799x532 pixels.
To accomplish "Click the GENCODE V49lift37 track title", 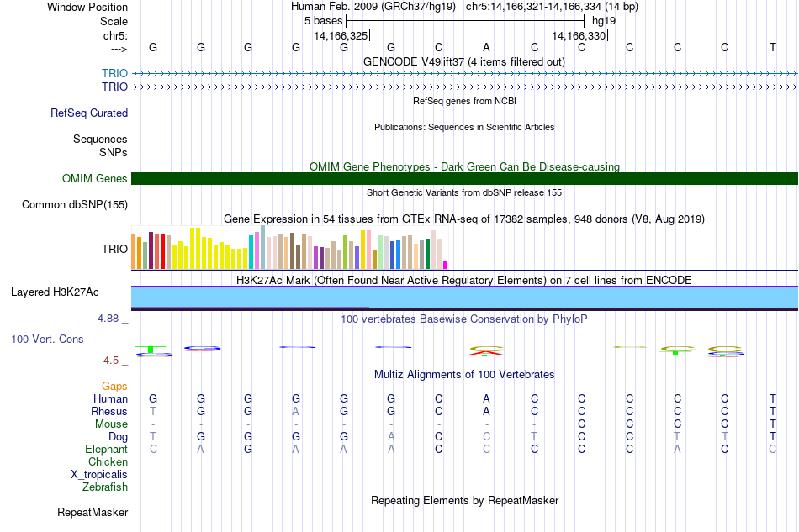I will (x=464, y=61).
